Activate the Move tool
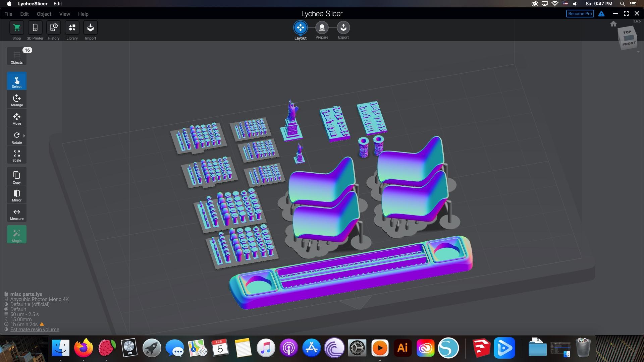The width and height of the screenshot is (644, 362). click(x=16, y=118)
